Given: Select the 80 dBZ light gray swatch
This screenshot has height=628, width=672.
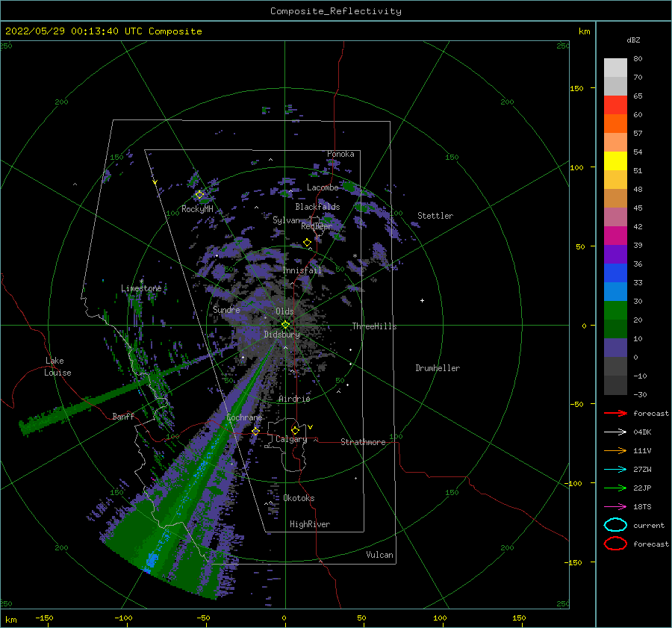Looking at the screenshot, I should (x=615, y=67).
